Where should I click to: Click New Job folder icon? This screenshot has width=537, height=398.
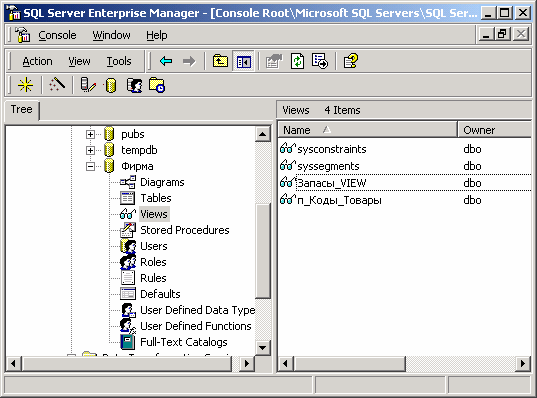(157, 85)
